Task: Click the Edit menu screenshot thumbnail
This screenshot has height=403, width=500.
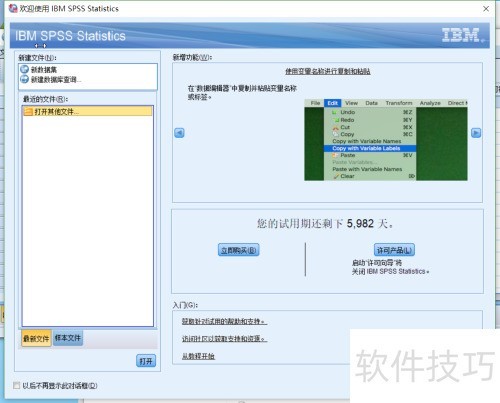Action: click(386, 140)
